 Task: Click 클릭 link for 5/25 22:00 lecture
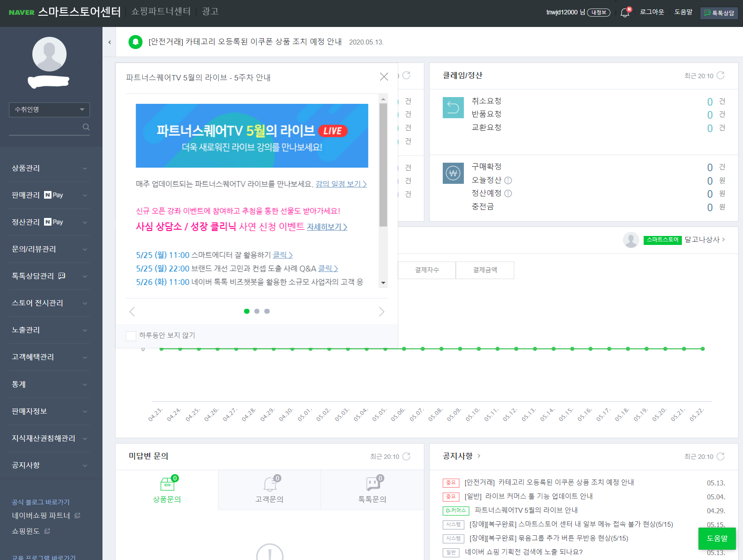[x=328, y=268]
